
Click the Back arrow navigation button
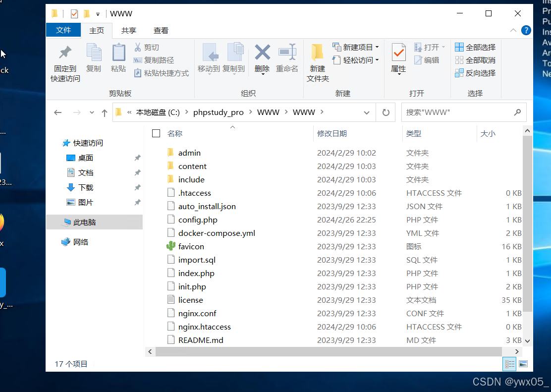pyautogui.click(x=58, y=112)
